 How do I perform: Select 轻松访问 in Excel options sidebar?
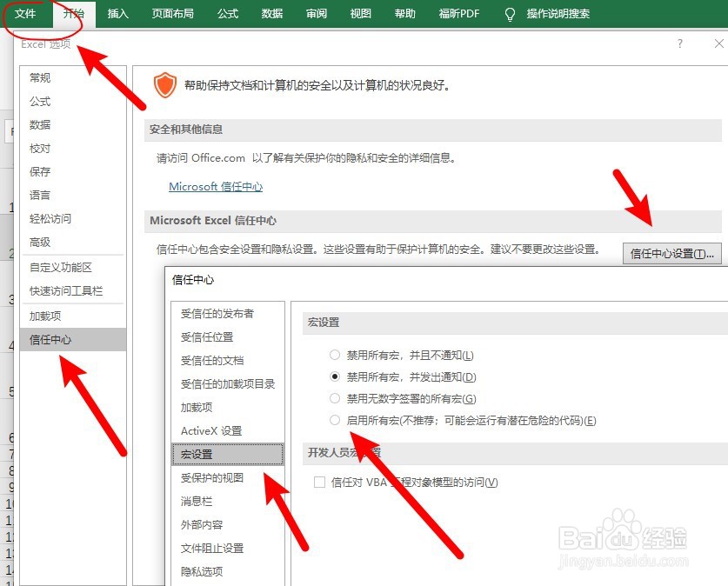pos(73,218)
